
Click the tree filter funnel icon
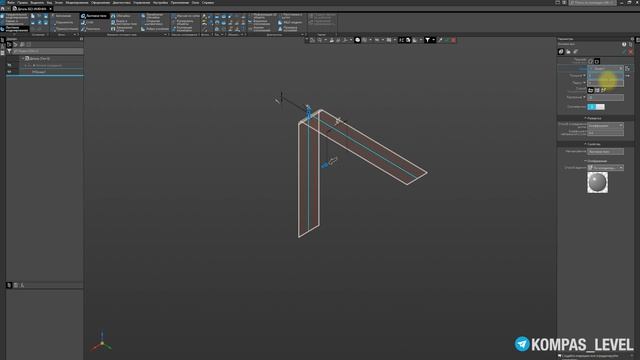[9, 51]
